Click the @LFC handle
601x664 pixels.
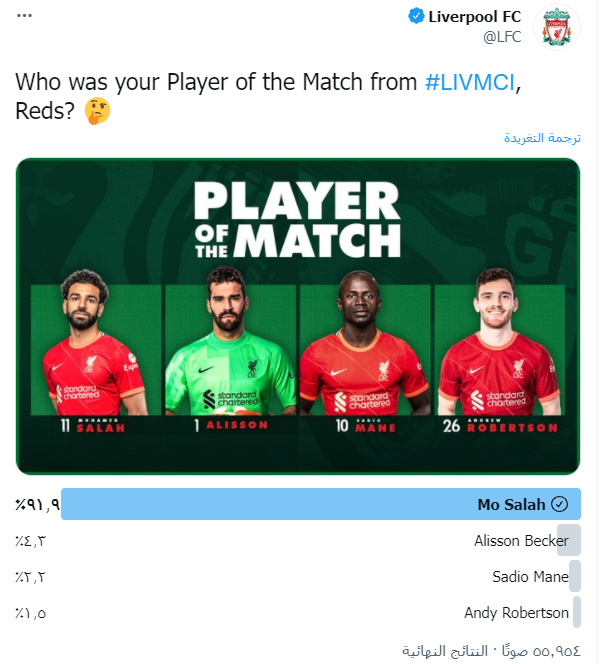504,37
